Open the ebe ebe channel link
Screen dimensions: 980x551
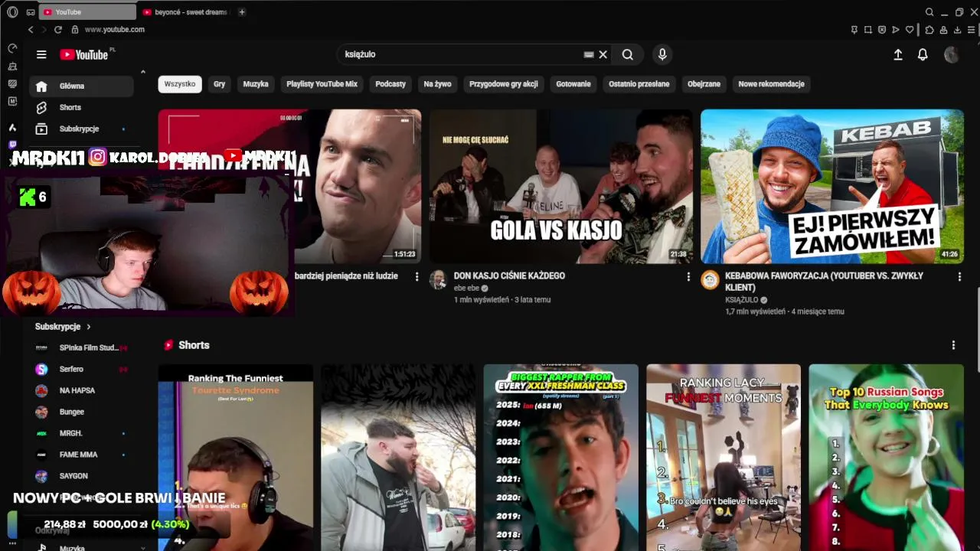pos(466,289)
